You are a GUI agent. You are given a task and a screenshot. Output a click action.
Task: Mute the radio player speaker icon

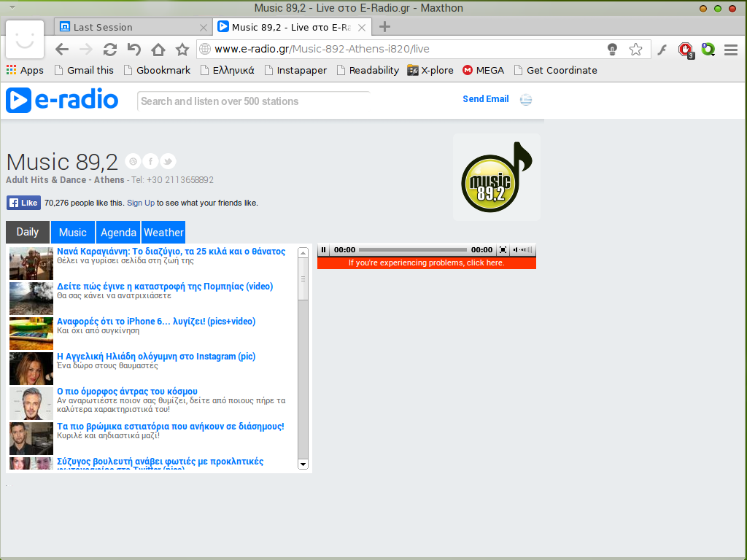[516, 249]
